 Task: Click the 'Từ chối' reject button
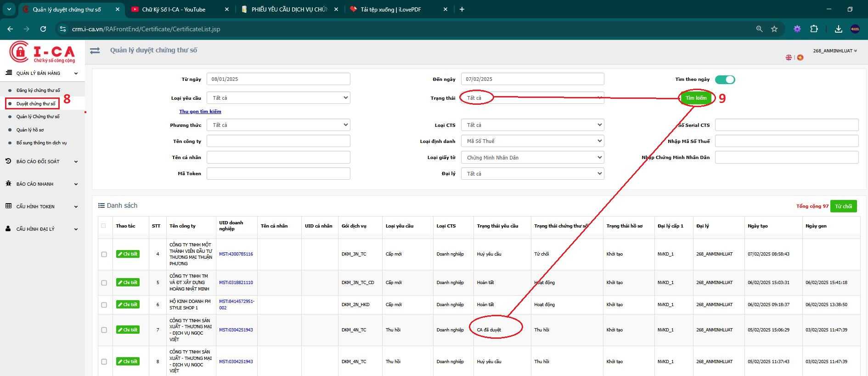pyautogui.click(x=843, y=206)
